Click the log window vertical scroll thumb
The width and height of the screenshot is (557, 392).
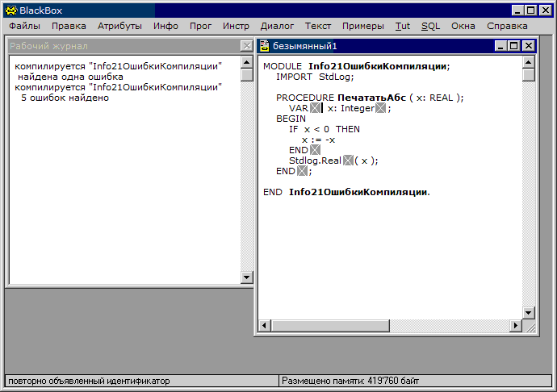(x=246, y=75)
